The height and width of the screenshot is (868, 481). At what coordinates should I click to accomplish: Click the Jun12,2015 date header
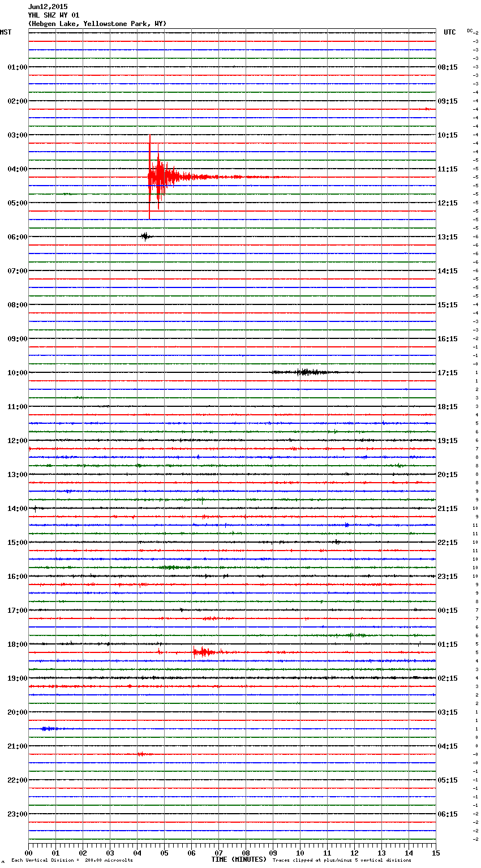point(48,7)
